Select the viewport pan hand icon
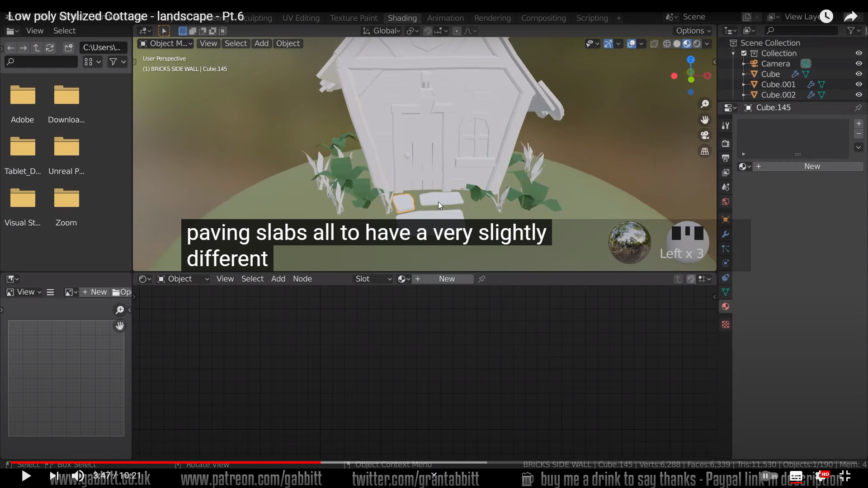 pyautogui.click(x=705, y=120)
